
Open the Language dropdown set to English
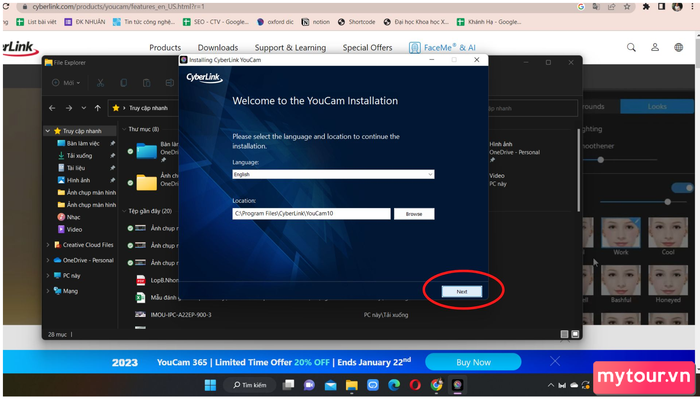pyautogui.click(x=333, y=175)
